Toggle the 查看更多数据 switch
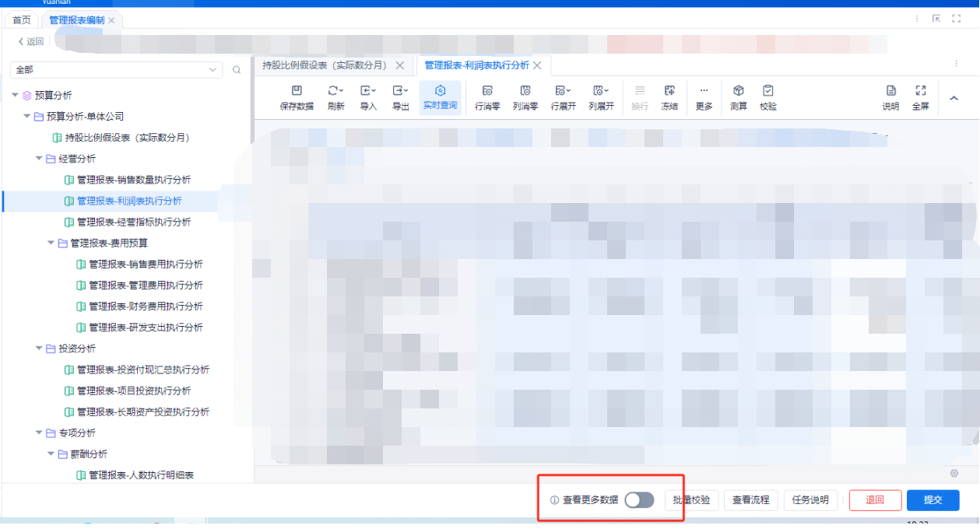The height and width of the screenshot is (529, 980). pos(639,500)
